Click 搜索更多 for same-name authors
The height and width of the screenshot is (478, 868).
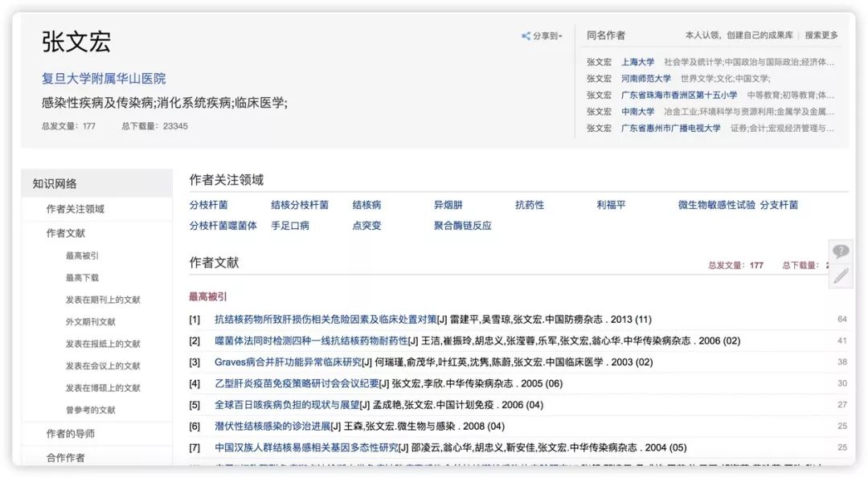(x=821, y=35)
